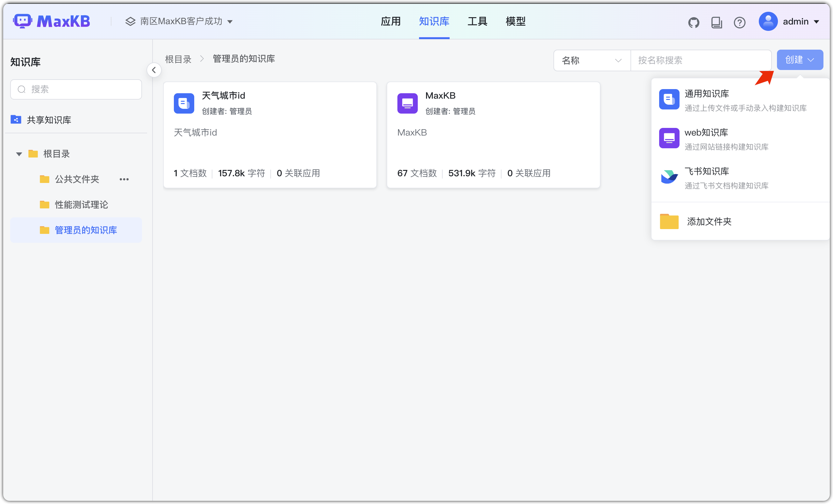Open the 天气城市id knowledge base card title

pos(223,95)
